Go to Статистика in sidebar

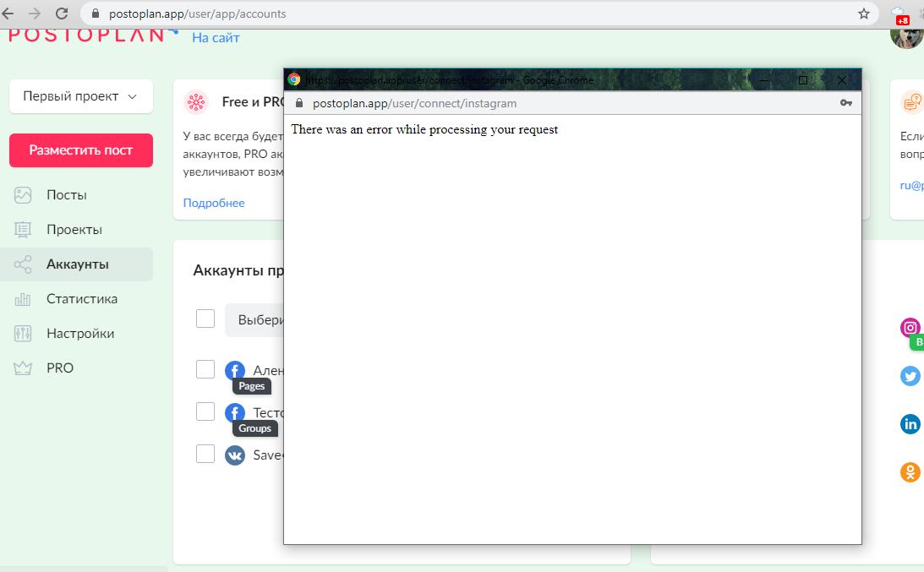tap(82, 298)
